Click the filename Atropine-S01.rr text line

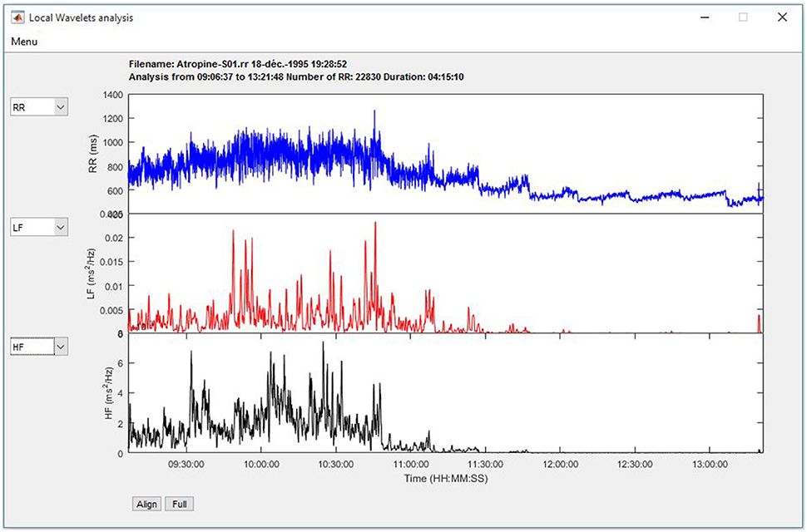238,64
